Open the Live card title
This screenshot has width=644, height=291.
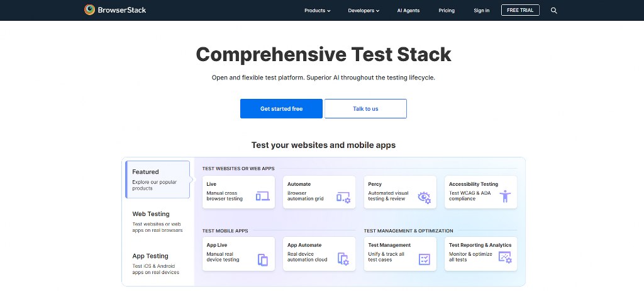point(211,184)
